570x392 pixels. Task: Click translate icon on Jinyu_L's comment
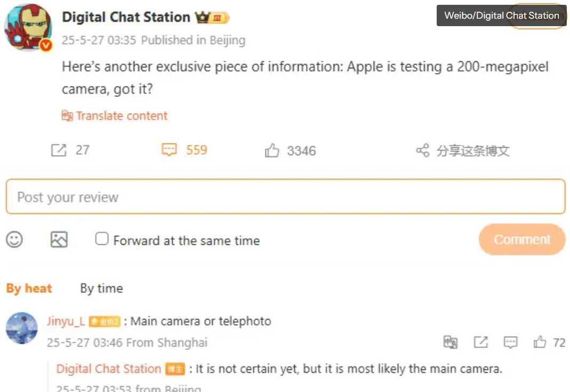[451, 342]
